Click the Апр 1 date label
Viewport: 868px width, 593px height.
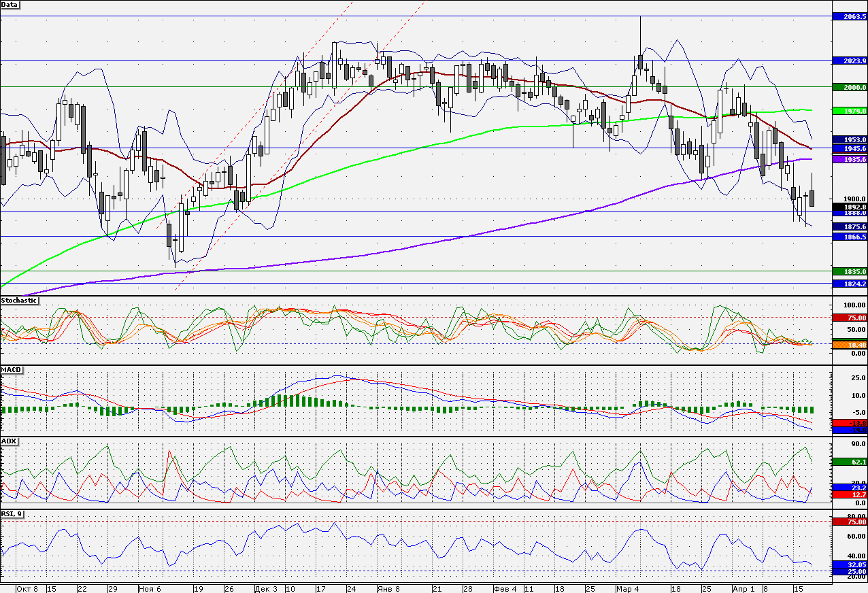coord(744,588)
